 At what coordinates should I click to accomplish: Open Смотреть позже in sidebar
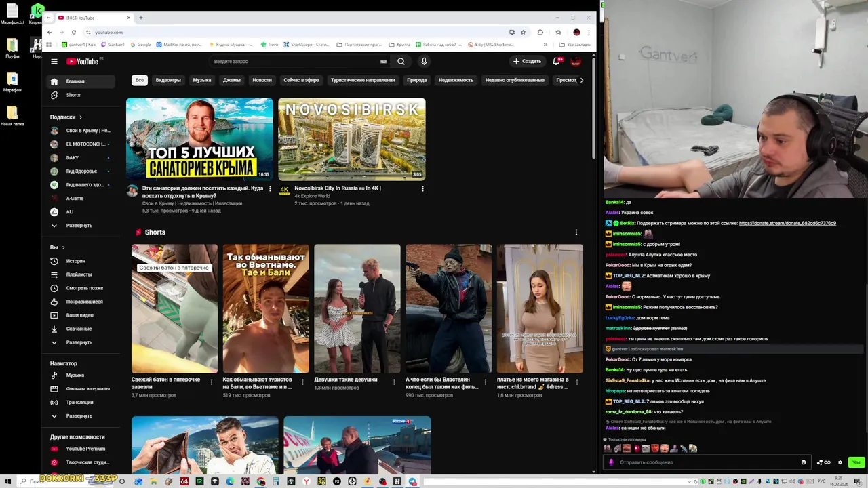click(x=81, y=288)
